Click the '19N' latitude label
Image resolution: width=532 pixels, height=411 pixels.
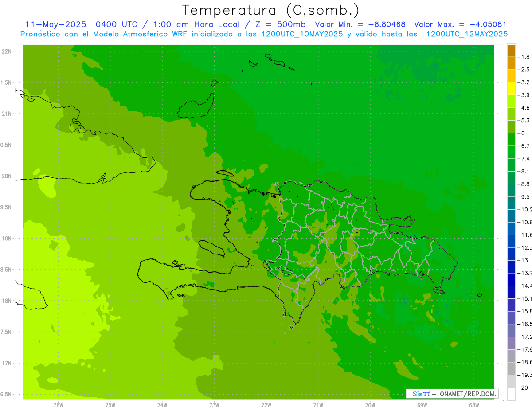point(7,238)
